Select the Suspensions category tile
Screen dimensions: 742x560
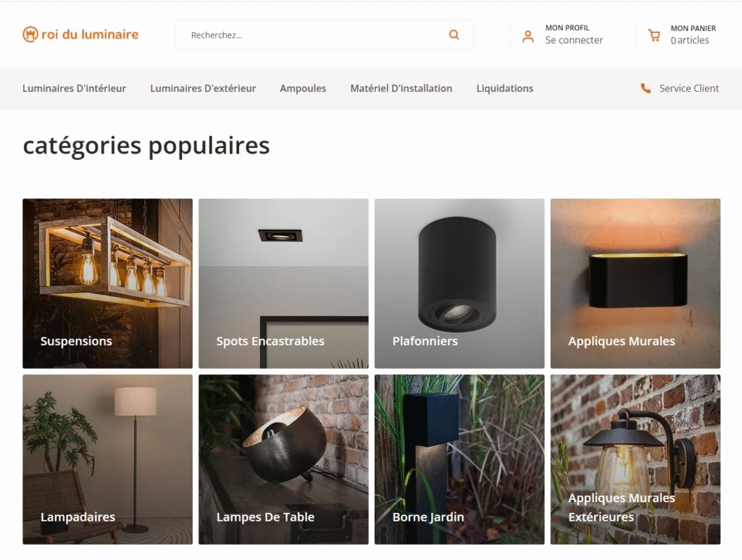107,283
